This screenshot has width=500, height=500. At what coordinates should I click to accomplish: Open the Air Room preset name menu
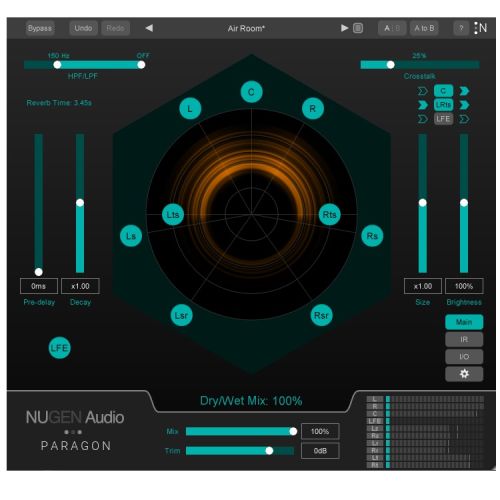coord(246,29)
